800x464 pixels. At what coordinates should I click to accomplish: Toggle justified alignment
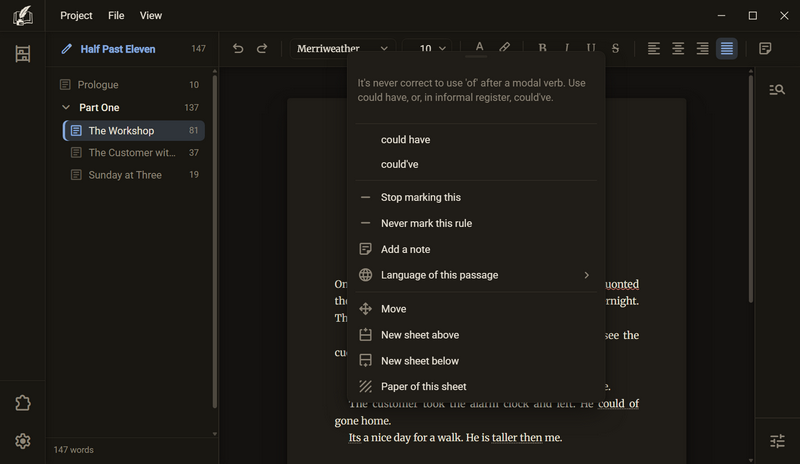(727, 48)
